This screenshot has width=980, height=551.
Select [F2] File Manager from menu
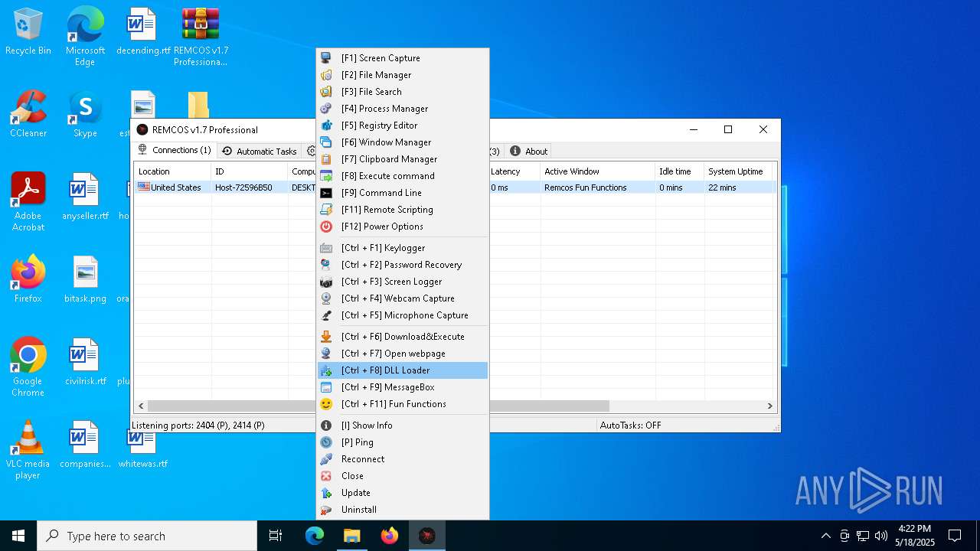tap(403, 75)
